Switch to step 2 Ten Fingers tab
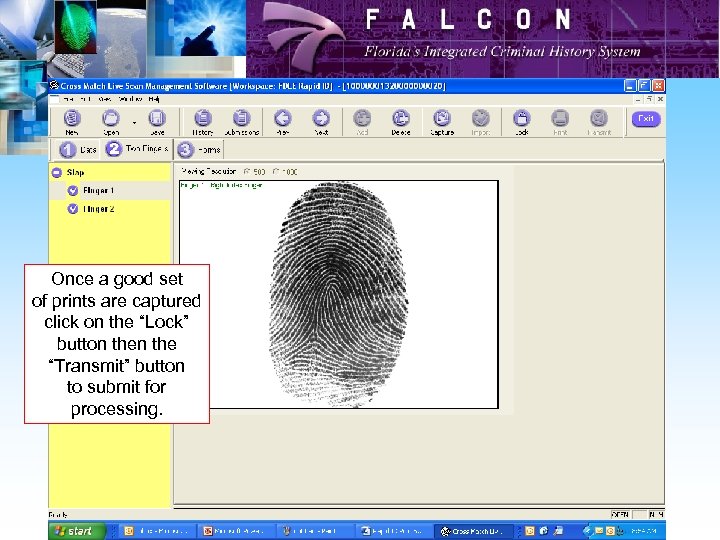 (137, 149)
